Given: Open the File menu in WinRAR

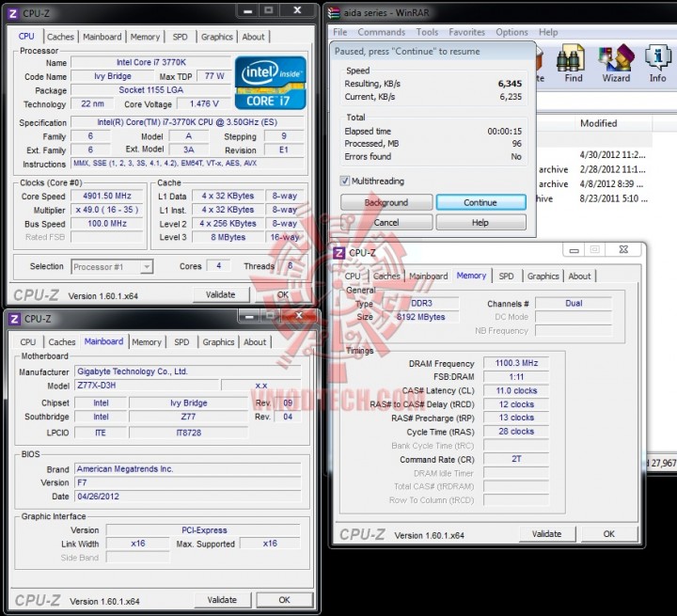Looking at the screenshot, I should pos(339,32).
